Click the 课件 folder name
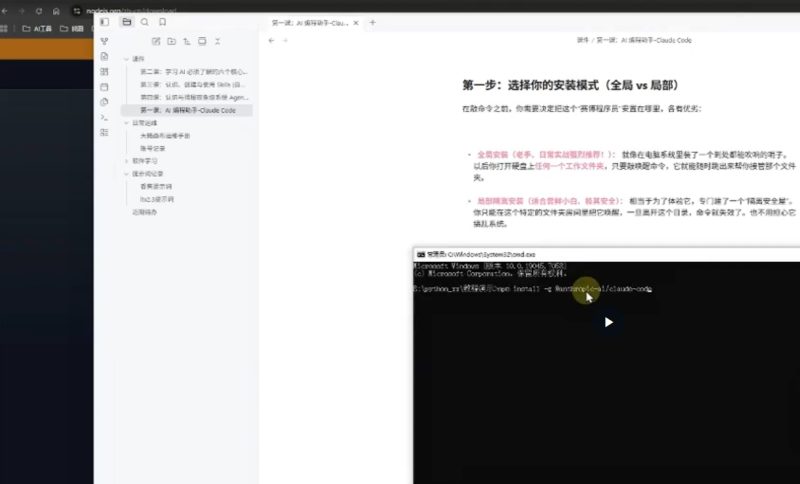Viewport: 800px width, 484px height. click(x=138, y=59)
